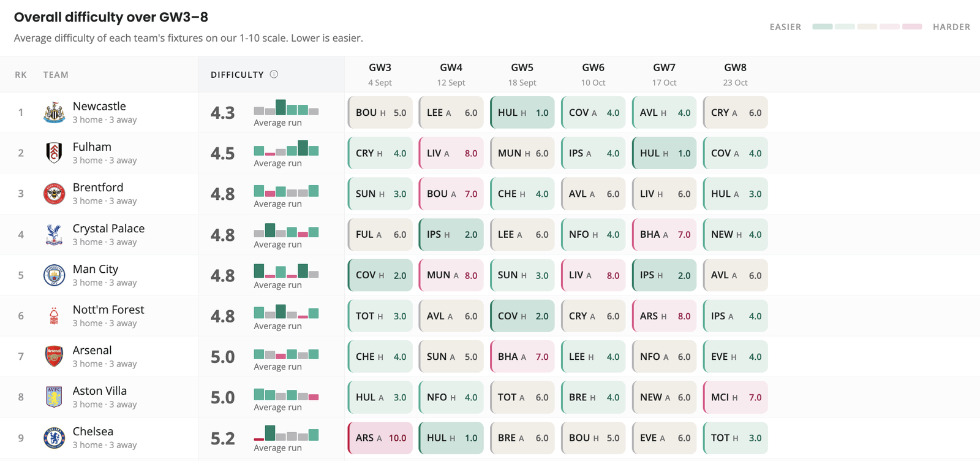Open Fulham's difficulty run sparkline
This screenshot has width=980, height=461.
286,148
